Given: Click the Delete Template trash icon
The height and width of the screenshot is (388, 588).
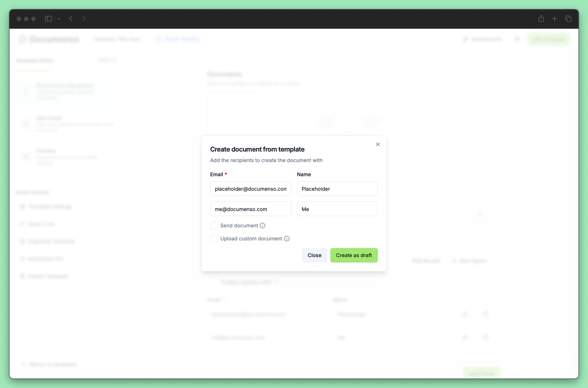Looking at the screenshot, I should coord(23,276).
